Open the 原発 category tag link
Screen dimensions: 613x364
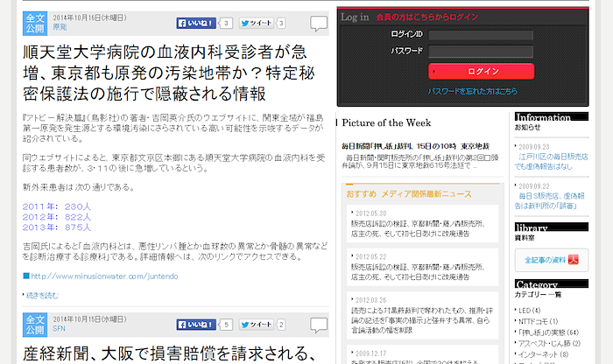(60, 27)
